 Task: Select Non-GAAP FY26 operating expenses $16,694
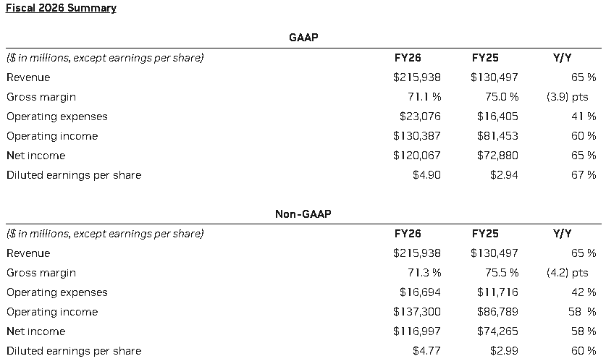click(x=420, y=292)
